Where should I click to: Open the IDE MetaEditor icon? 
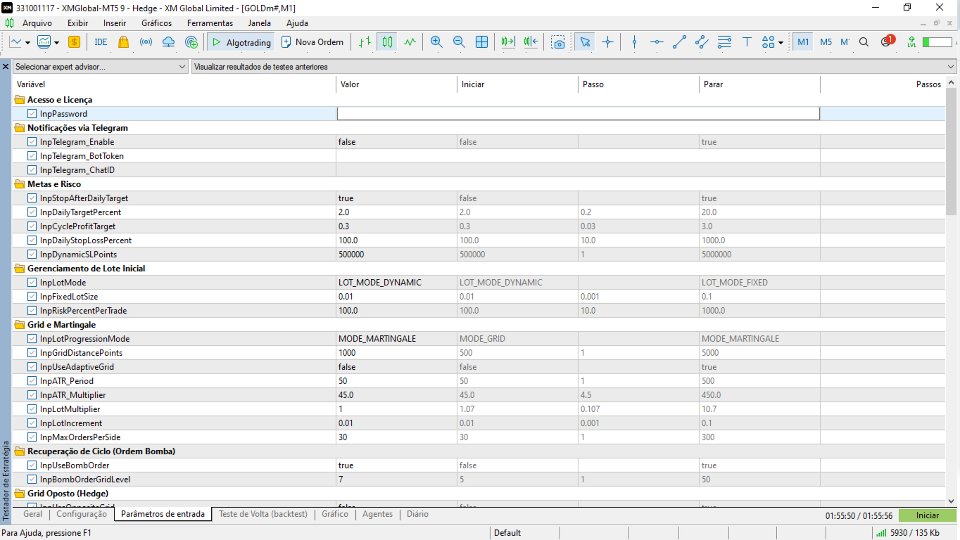click(100, 42)
